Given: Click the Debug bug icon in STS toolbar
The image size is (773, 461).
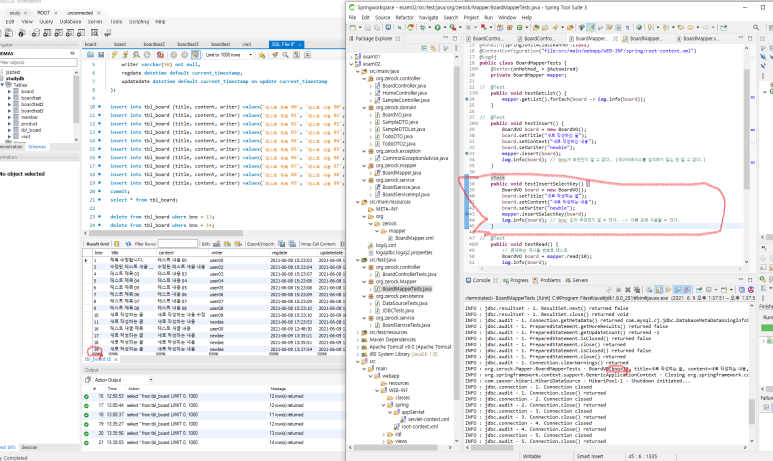Looking at the screenshot, I should coord(422,28).
